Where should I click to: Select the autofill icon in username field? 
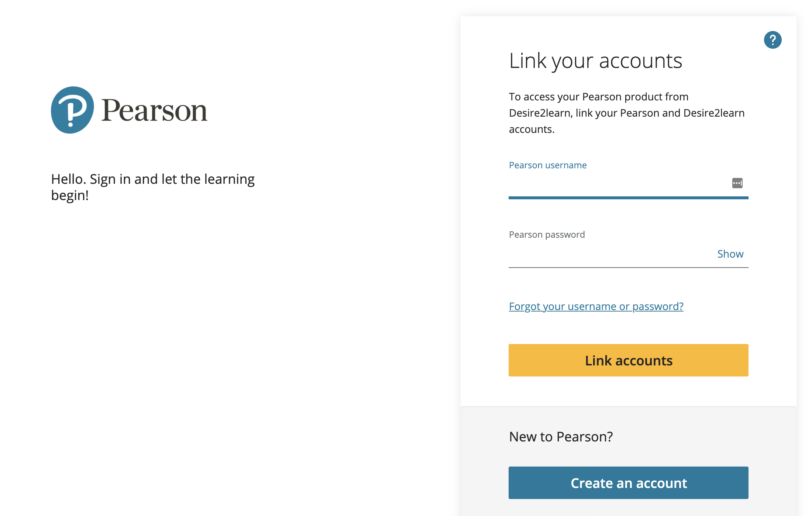(737, 183)
